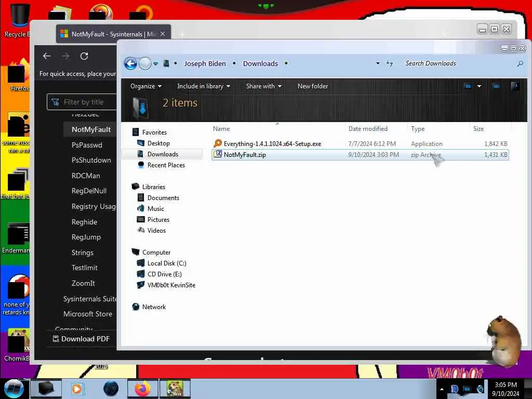The image size is (532, 399).
Task: Open Testlimit in the docs sidebar
Action: point(85,268)
